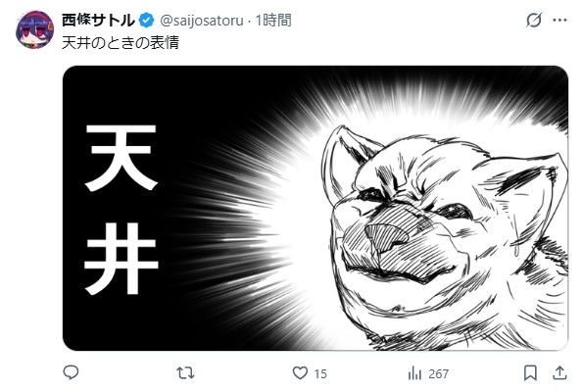Click the dog's left pointed ear in the drawing

[x=344, y=160]
